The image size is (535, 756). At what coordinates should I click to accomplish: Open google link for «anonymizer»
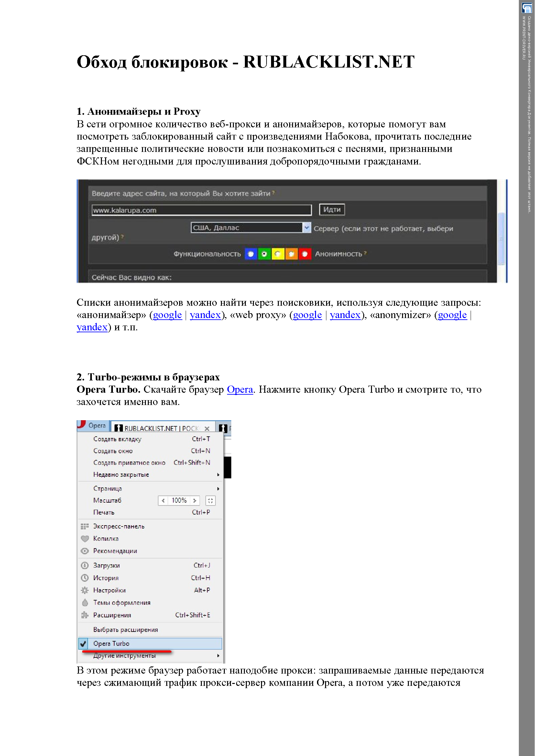pyautogui.click(x=452, y=315)
